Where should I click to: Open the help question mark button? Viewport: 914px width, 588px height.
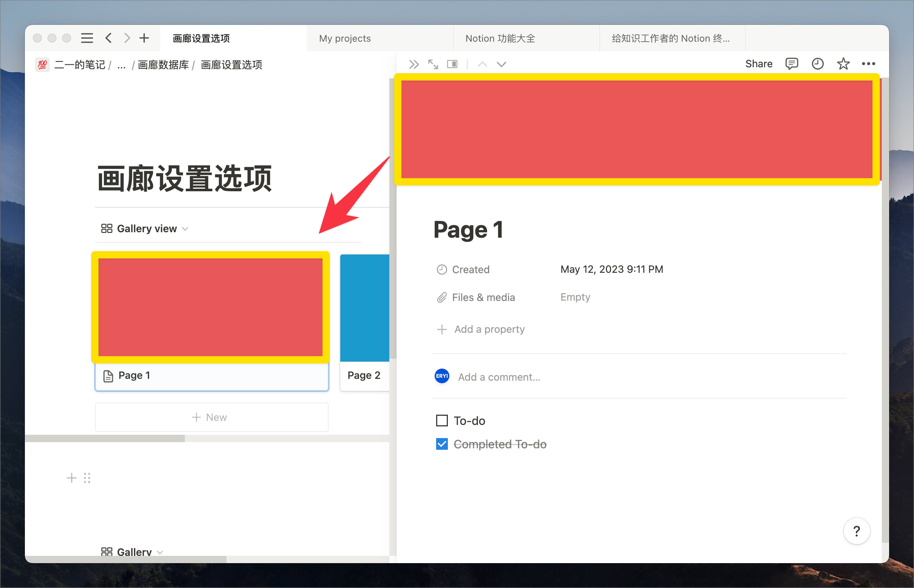[857, 531]
